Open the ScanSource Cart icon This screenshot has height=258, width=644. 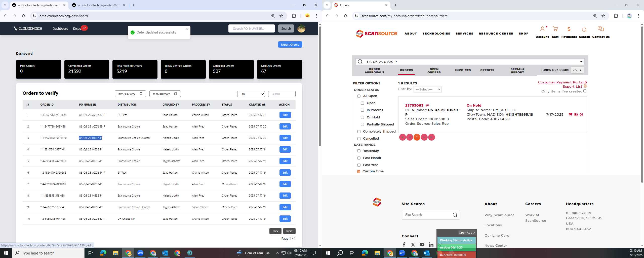click(x=555, y=29)
